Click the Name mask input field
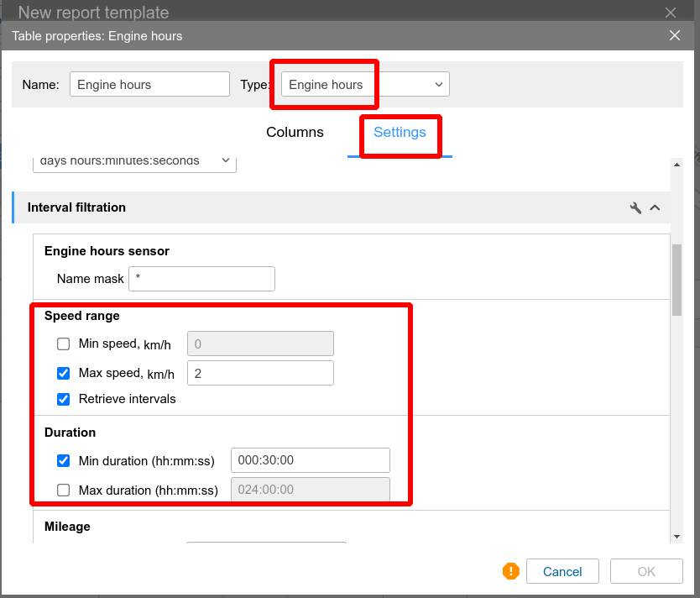This screenshot has height=598, width=700. pyautogui.click(x=202, y=279)
